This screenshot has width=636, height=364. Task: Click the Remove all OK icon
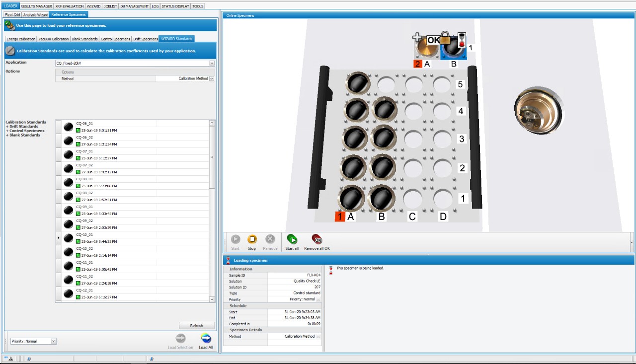[x=317, y=240]
